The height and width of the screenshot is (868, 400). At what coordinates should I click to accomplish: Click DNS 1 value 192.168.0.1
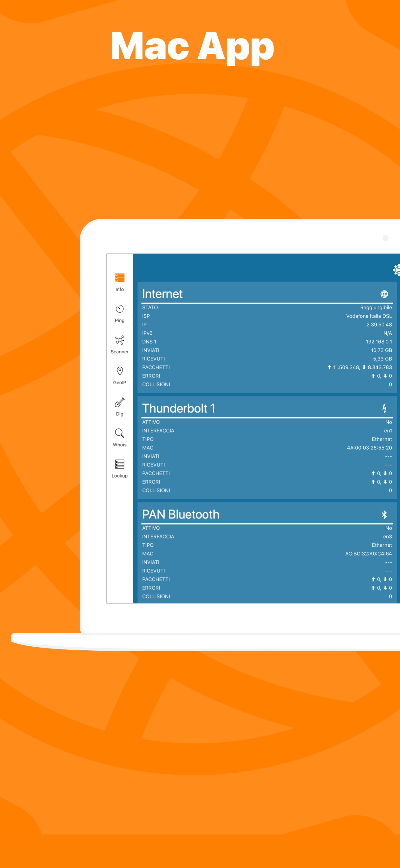pyautogui.click(x=379, y=342)
